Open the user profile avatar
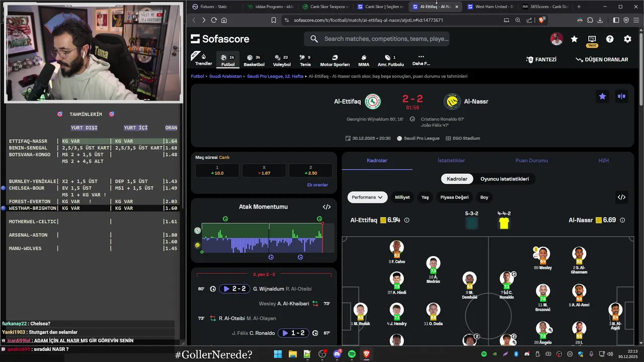The width and height of the screenshot is (644, 362). (x=556, y=39)
